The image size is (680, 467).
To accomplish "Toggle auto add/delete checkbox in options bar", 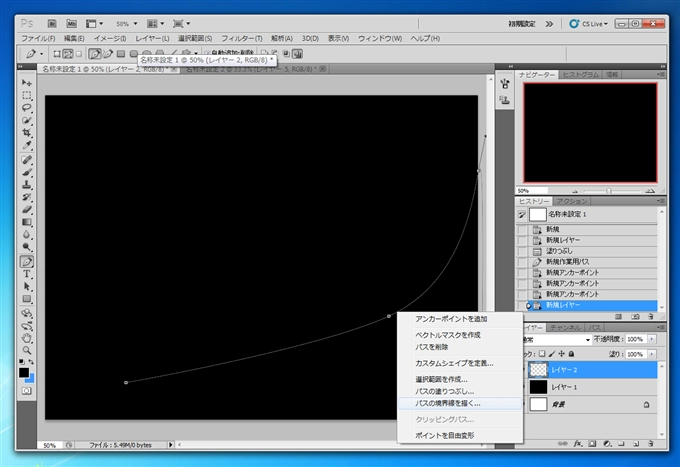I will pos(207,53).
